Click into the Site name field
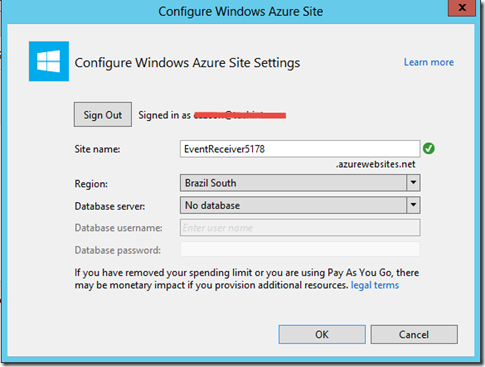The height and width of the screenshot is (367, 485). 300,149
